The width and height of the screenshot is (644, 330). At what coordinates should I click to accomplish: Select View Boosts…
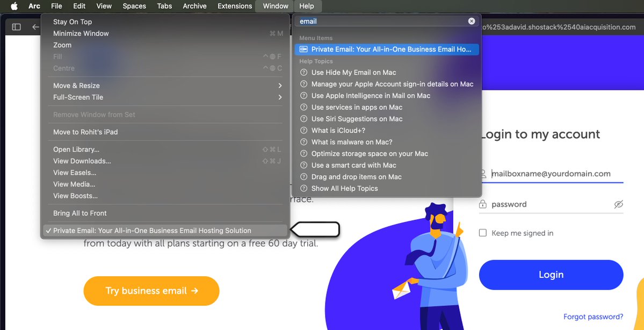click(x=165, y=196)
